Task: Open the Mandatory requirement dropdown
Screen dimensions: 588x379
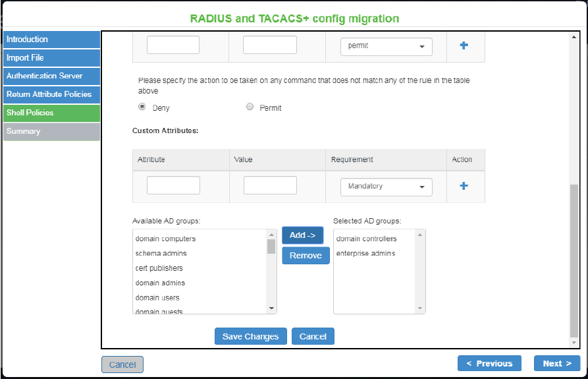Action: click(x=387, y=187)
